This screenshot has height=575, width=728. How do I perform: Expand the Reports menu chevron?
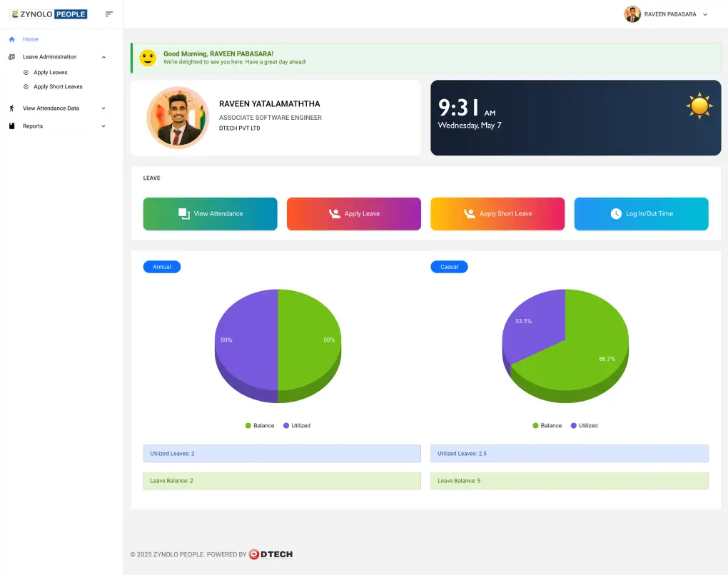(103, 126)
